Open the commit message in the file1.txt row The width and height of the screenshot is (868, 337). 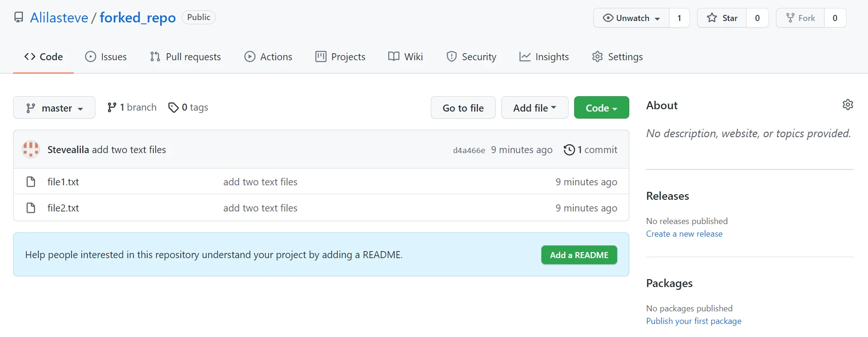click(260, 182)
